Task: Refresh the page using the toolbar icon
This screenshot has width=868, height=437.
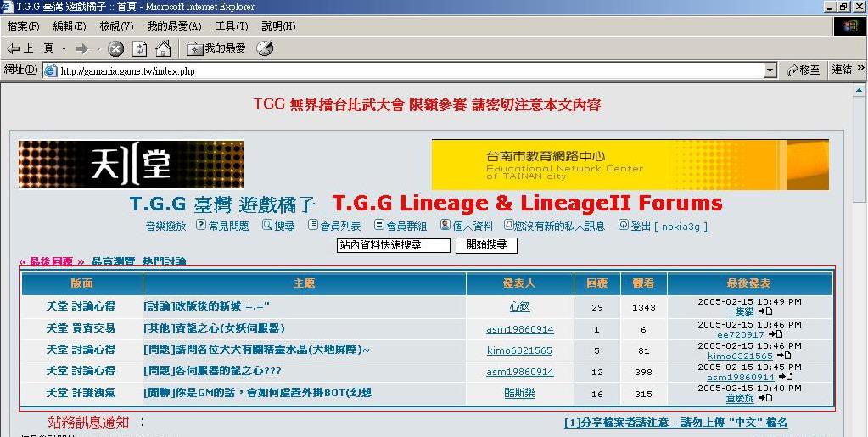Action: (139, 48)
